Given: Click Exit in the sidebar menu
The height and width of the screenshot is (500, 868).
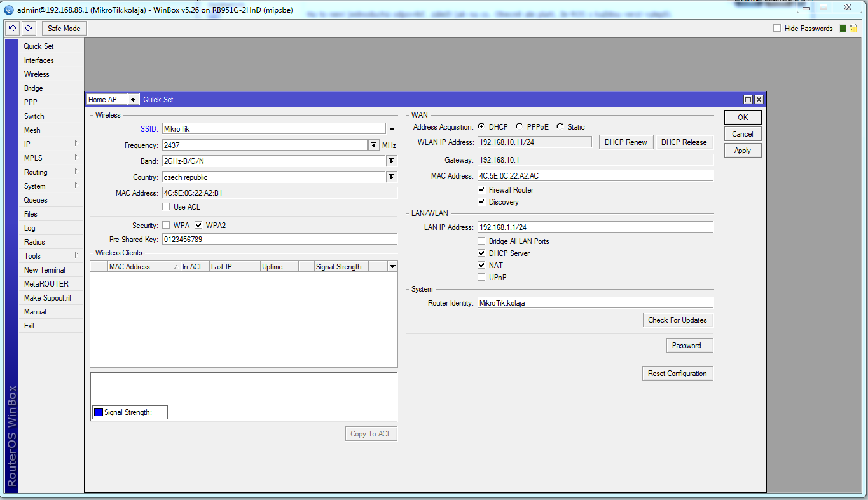Looking at the screenshot, I should [x=51, y=326].
